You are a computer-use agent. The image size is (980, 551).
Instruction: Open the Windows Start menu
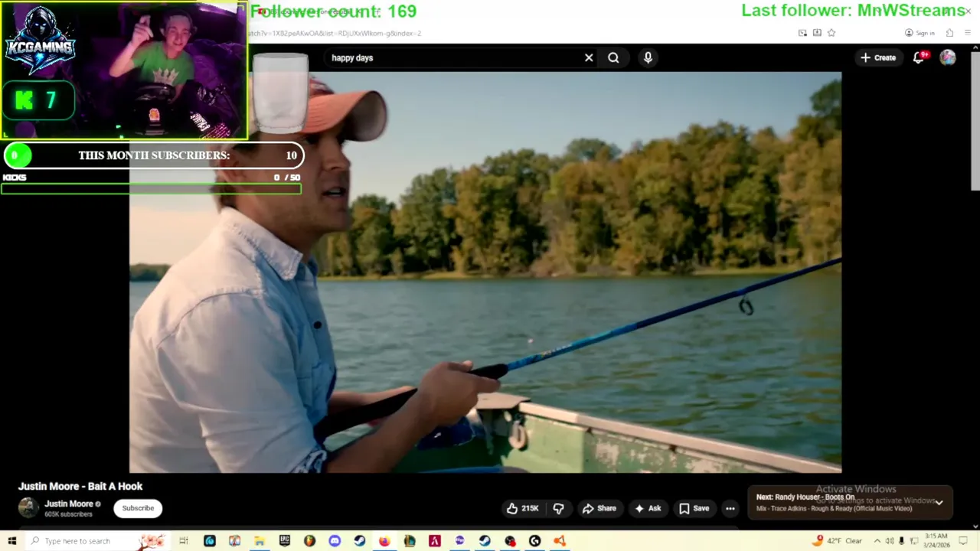point(11,541)
